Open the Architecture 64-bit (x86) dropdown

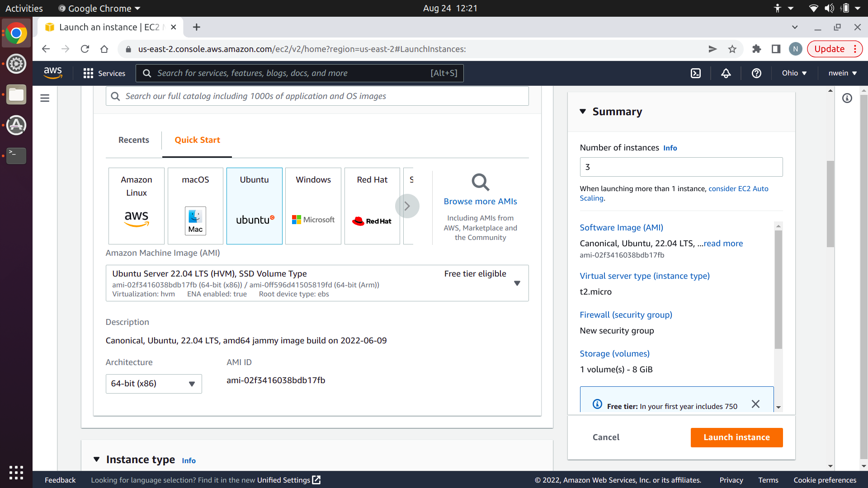[154, 384]
